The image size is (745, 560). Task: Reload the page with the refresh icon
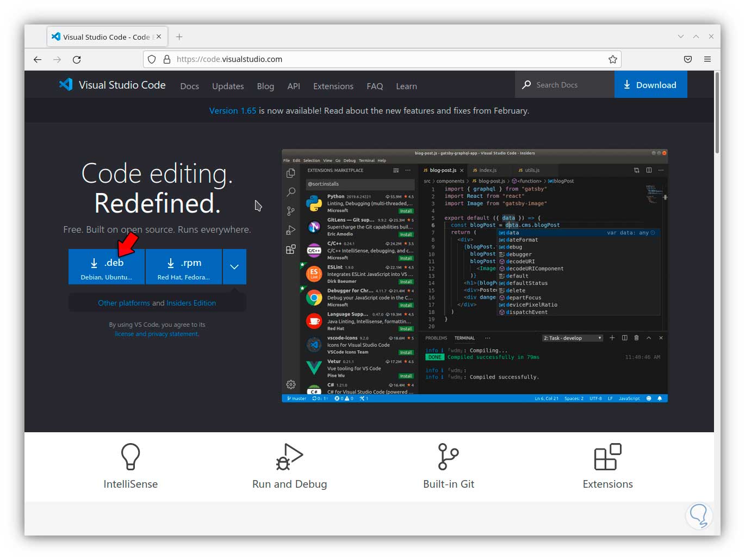(77, 59)
